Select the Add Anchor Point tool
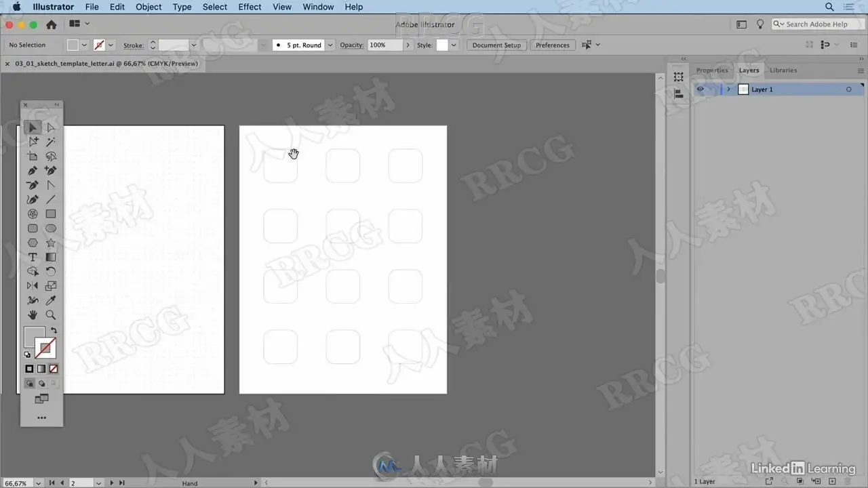 click(51, 170)
